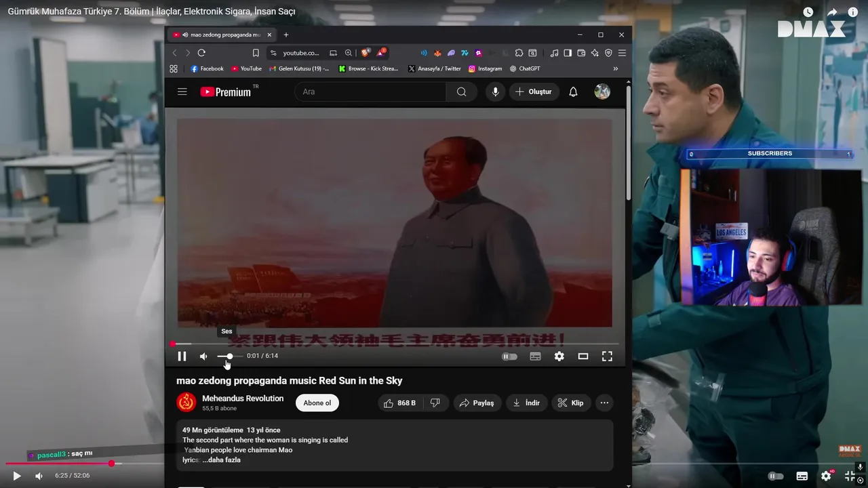Focus the YouTube 'Ara' search field

[370, 91]
